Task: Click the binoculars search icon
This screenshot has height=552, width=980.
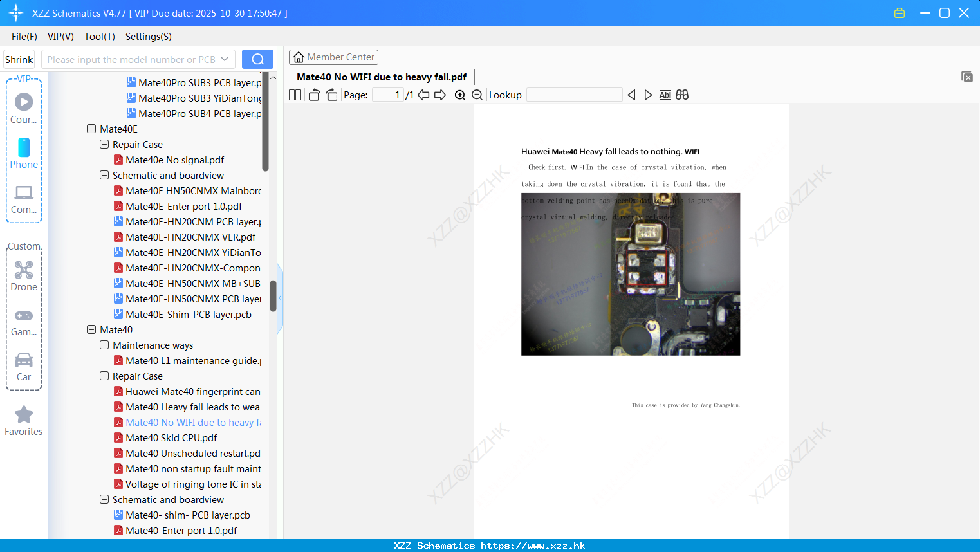Action: [x=682, y=95]
